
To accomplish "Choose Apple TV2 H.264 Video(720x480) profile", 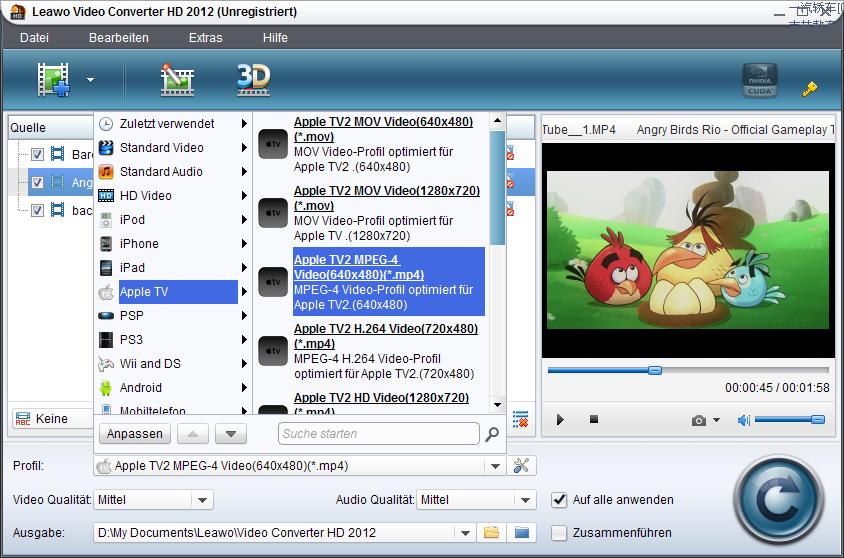I will pos(371,351).
